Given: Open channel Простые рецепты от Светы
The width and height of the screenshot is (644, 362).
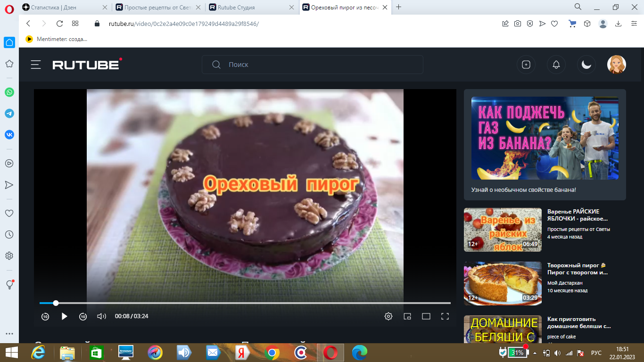Looking at the screenshot, I should pos(578,230).
